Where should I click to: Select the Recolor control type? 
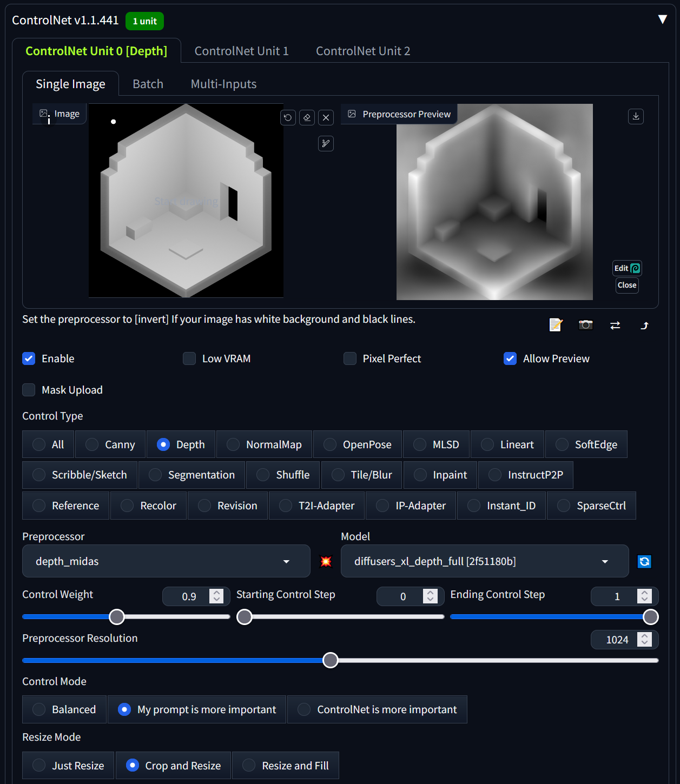click(148, 506)
